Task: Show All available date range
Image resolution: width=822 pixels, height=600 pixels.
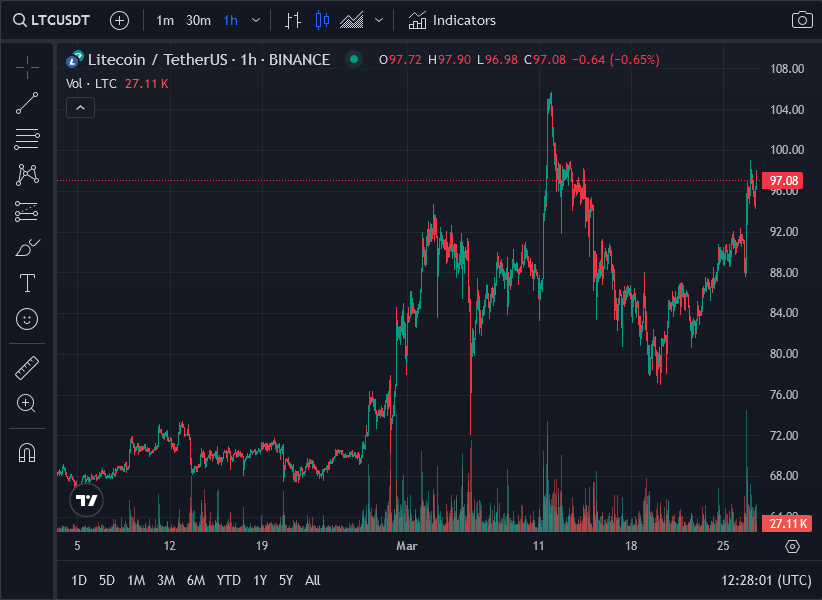Action: (312, 581)
